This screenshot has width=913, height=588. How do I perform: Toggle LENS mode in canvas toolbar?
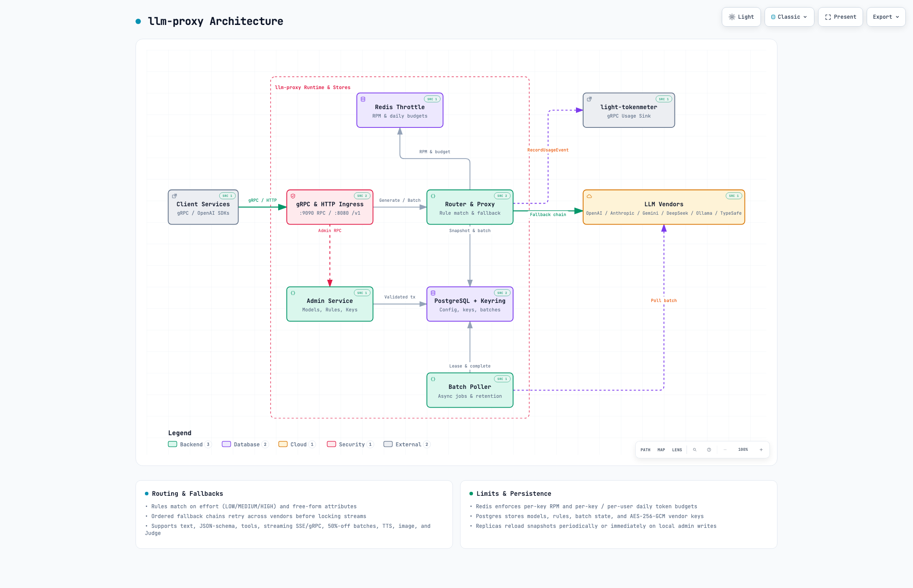[x=677, y=450]
